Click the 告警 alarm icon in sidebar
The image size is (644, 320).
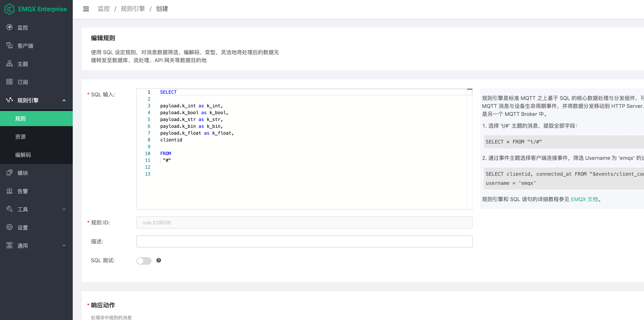(x=9, y=191)
